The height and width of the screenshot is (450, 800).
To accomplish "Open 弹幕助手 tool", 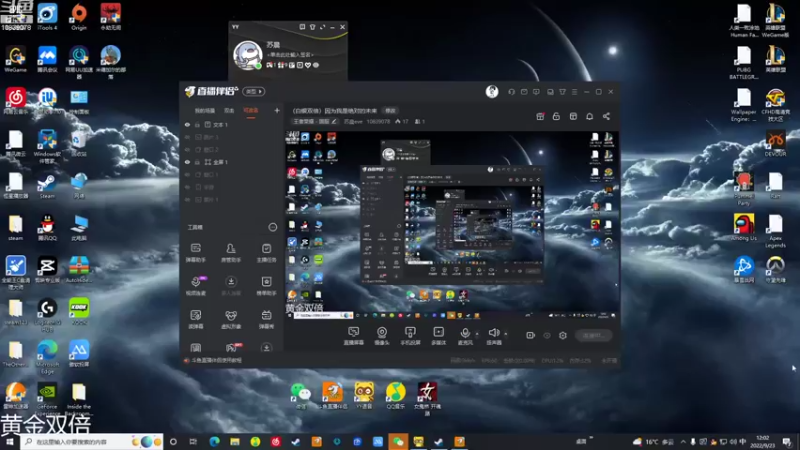I will (x=196, y=253).
